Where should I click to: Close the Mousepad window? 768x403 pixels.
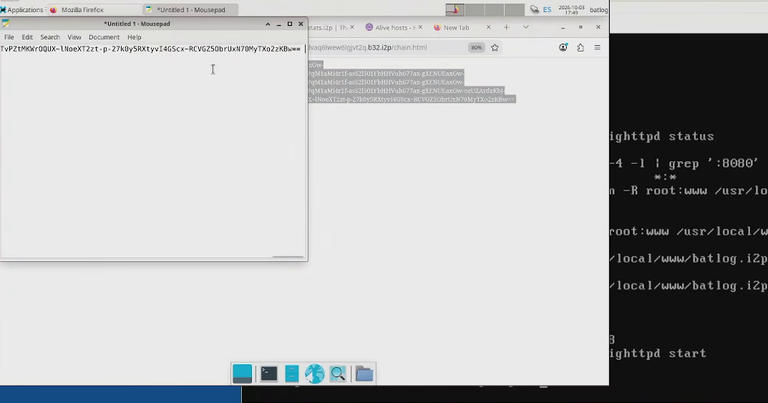(x=301, y=24)
